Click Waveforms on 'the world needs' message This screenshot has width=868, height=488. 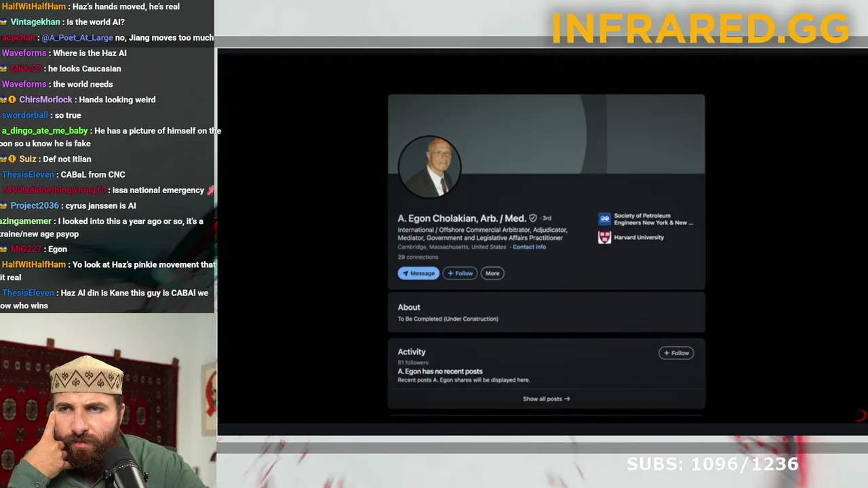24,84
